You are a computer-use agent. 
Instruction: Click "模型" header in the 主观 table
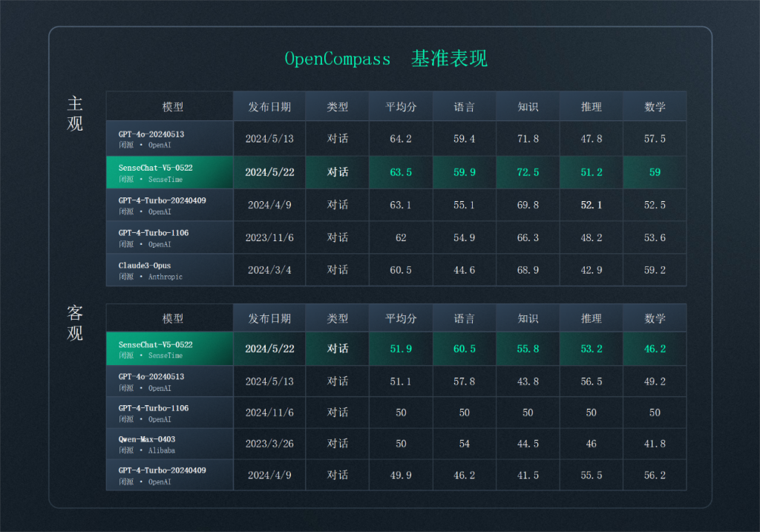click(172, 107)
